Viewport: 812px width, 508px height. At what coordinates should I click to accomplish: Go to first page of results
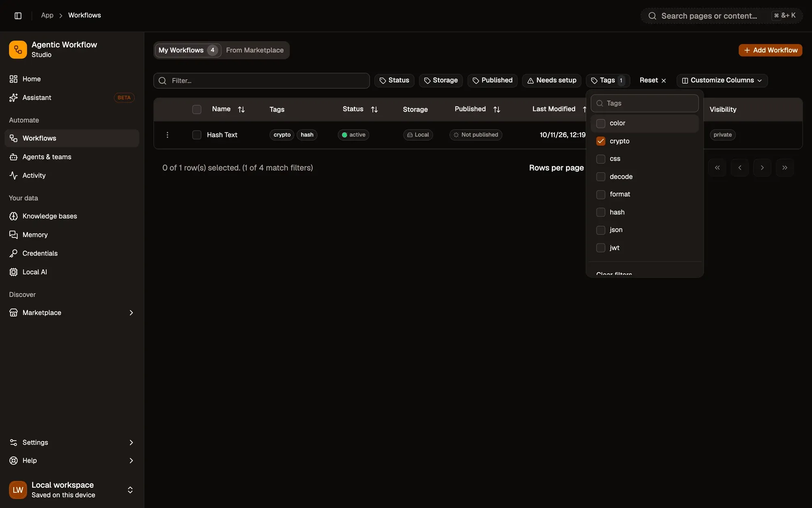(717, 168)
